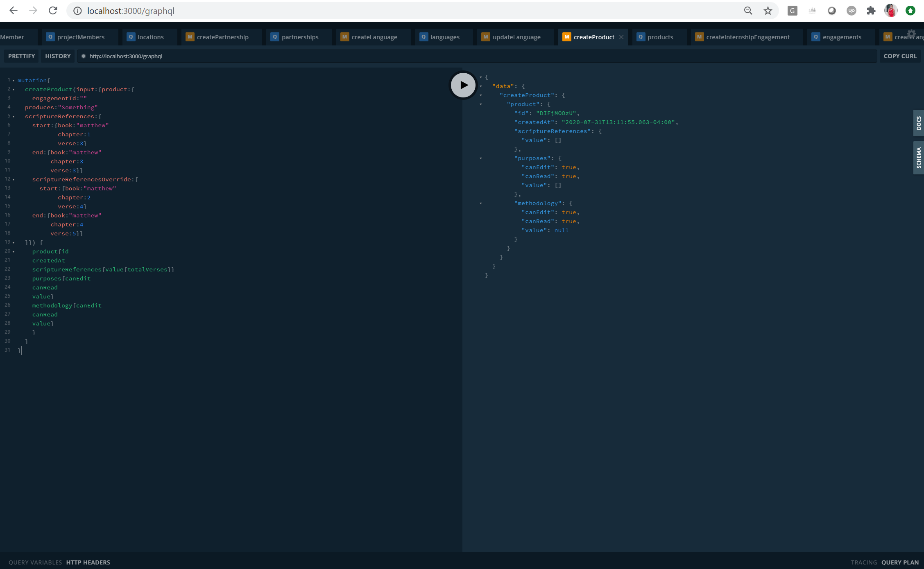Screen dimensions: 924x569
Task: Click green update arrow icon
Action: [910, 11]
